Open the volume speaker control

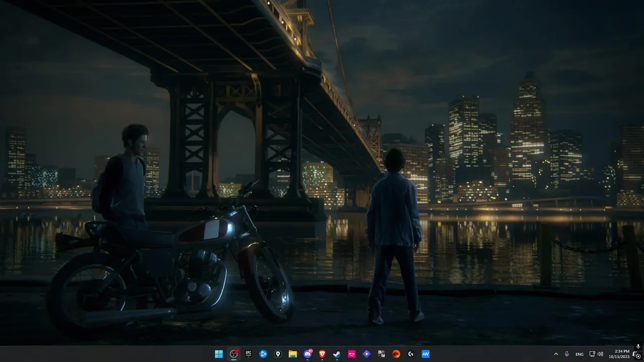[x=600, y=354]
